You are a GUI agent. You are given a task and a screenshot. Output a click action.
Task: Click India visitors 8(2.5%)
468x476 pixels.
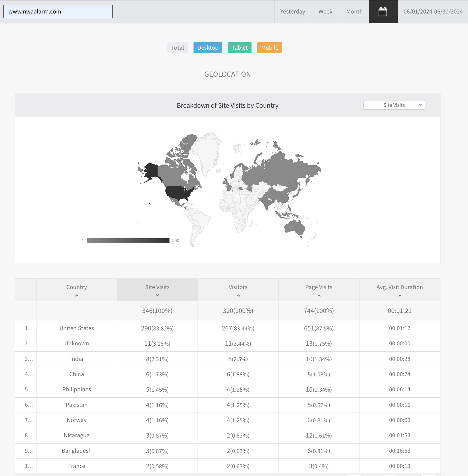238,359
